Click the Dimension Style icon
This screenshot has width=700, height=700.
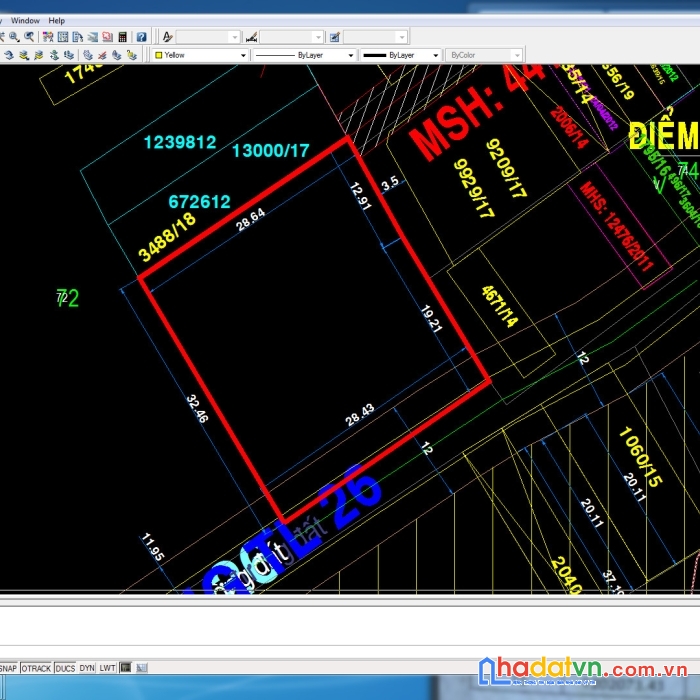click(x=251, y=37)
